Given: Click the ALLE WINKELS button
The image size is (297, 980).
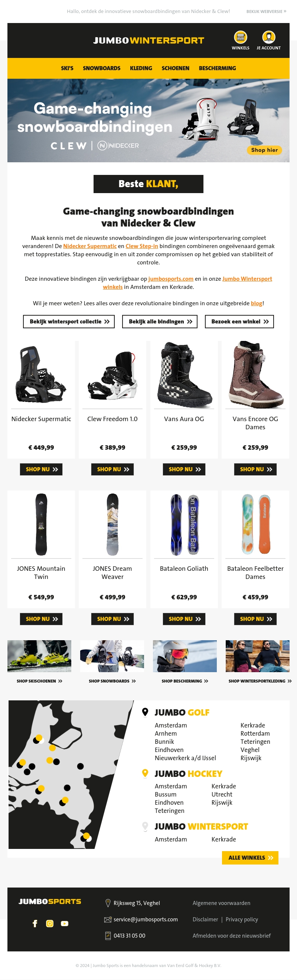Looking at the screenshot, I should (x=250, y=857).
